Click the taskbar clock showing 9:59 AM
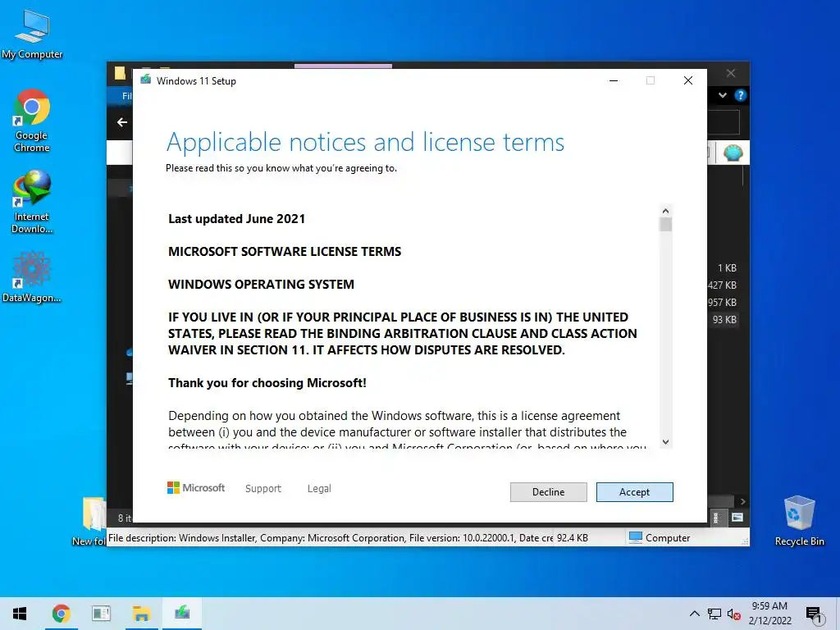 (x=769, y=614)
